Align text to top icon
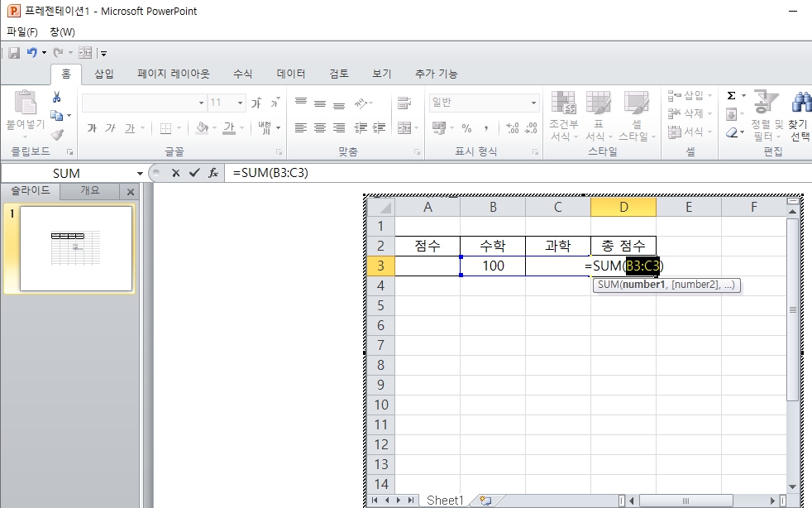The width and height of the screenshot is (812, 508). point(301,103)
